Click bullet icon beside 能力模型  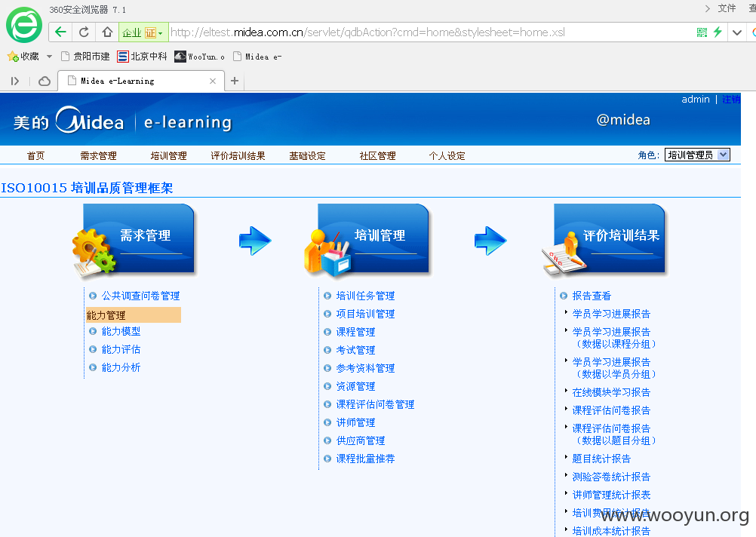click(x=93, y=331)
